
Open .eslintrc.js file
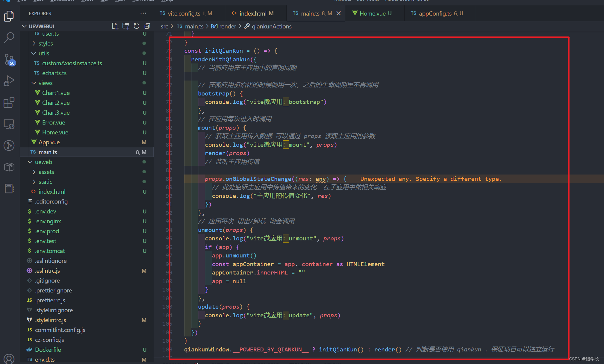pyautogui.click(x=87, y=271)
